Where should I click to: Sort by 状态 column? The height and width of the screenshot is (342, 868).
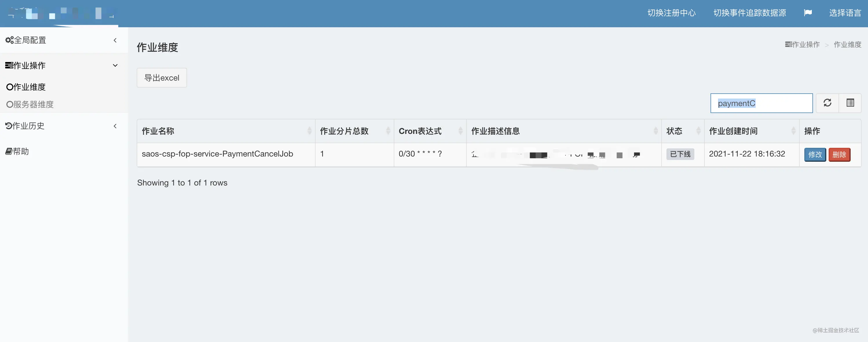click(683, 131)
